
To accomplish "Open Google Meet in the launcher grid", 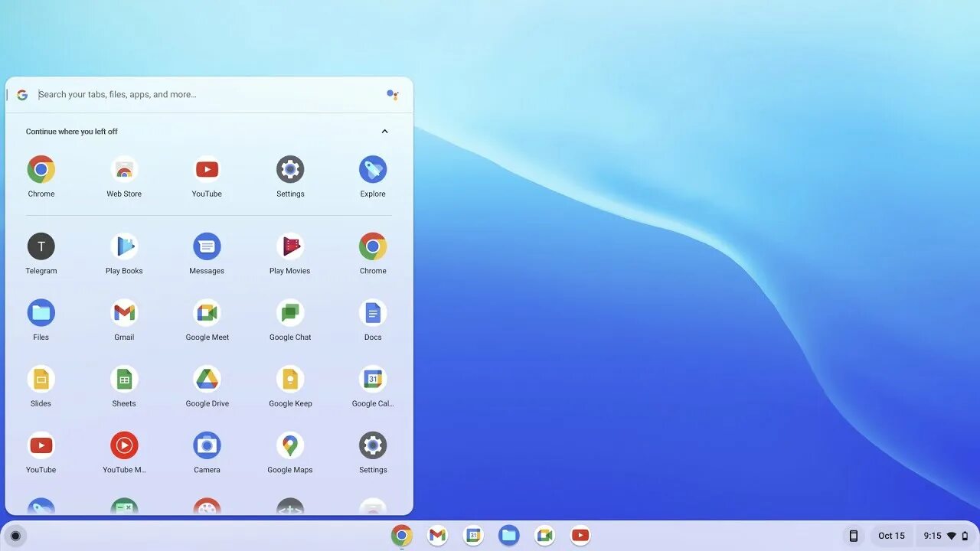I will point(207,313).
